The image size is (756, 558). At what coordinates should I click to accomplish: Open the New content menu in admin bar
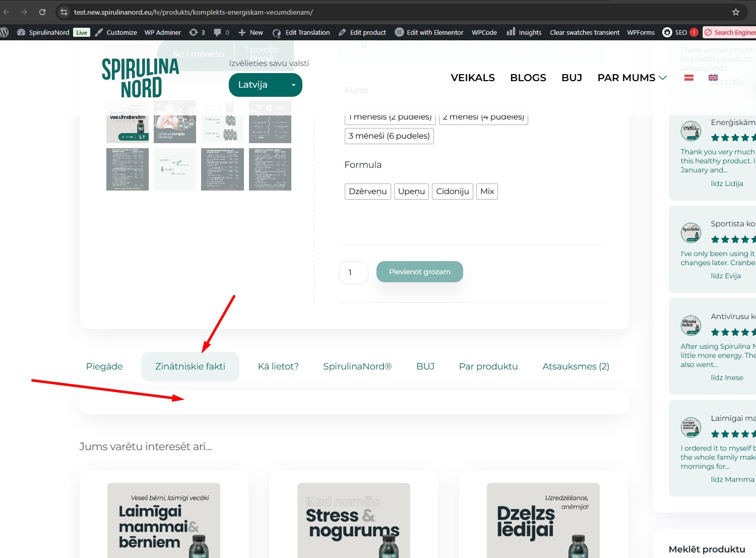(250, 32)
